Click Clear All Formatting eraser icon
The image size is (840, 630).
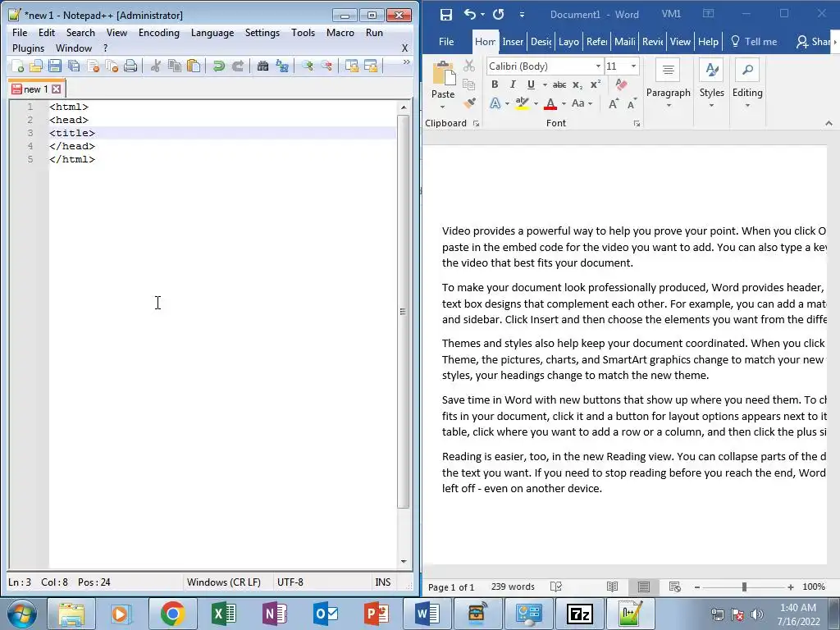(622, 84)
